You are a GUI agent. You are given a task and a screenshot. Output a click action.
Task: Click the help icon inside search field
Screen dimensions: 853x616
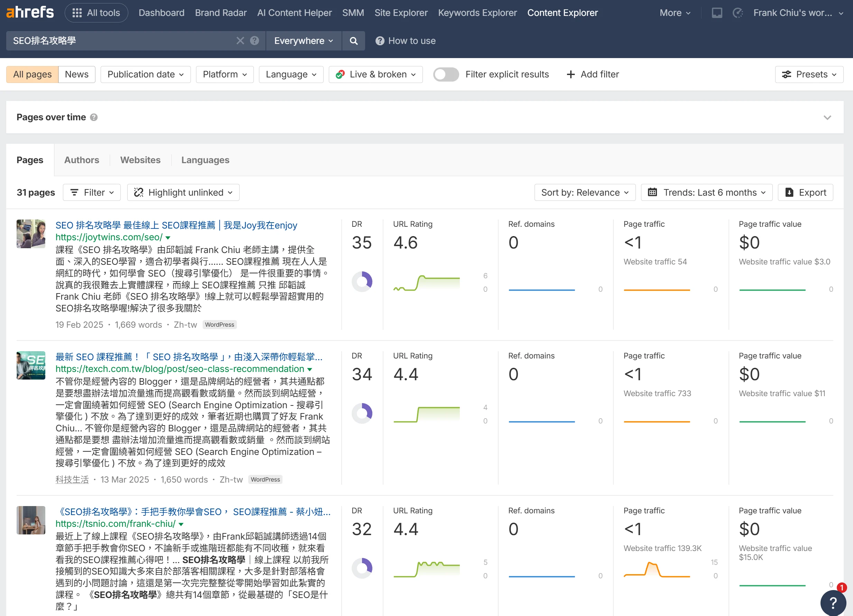[x=254, y=40]
